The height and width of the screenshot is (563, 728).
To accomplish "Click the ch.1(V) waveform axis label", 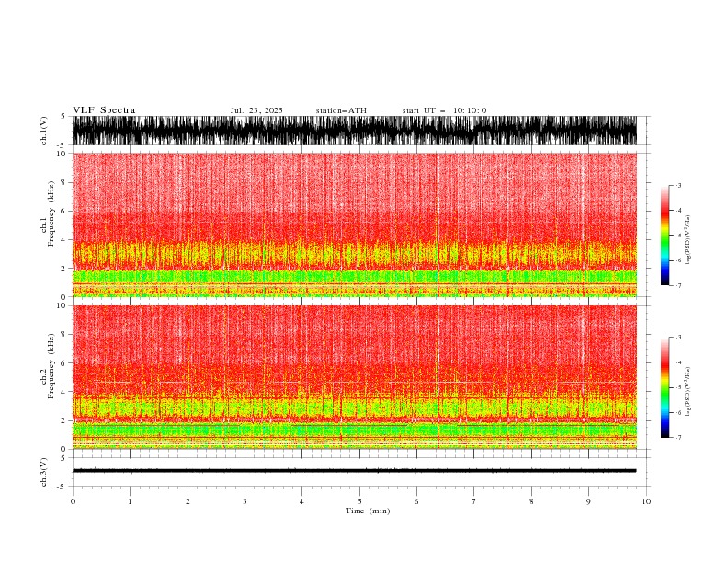I will coord(44,131).
